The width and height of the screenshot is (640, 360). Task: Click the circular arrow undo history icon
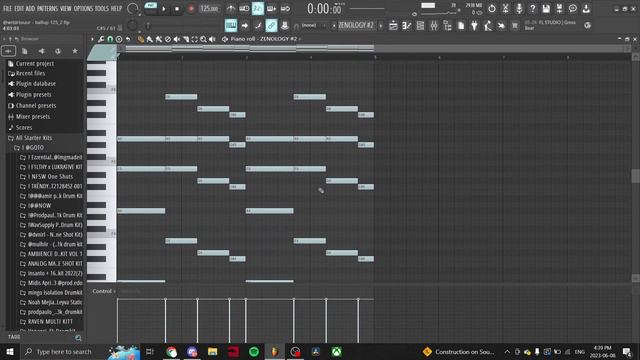click(492, 8)
